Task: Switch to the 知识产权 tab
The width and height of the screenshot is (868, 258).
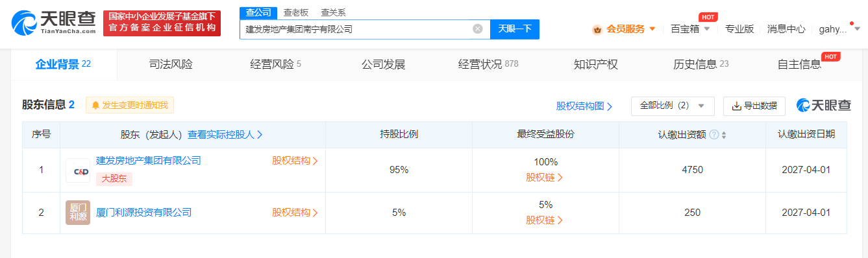Action: pyautogui.click(x=595, y=64)
